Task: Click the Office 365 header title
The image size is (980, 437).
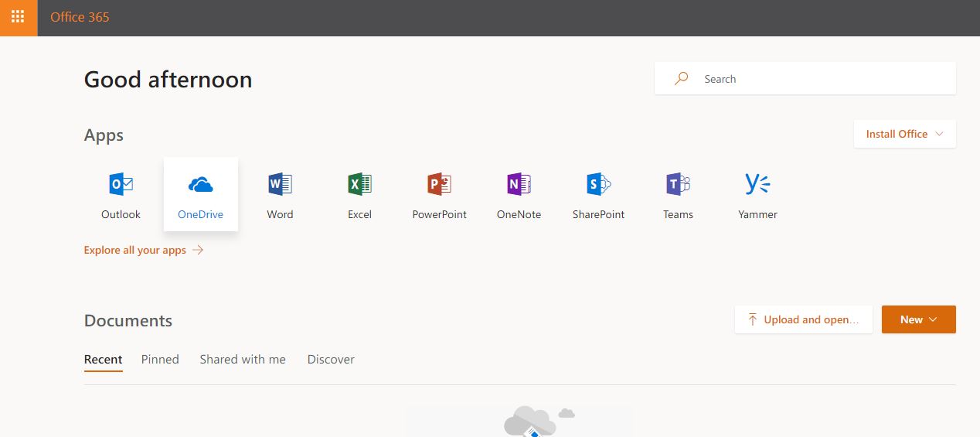Action: click(80, 17)
